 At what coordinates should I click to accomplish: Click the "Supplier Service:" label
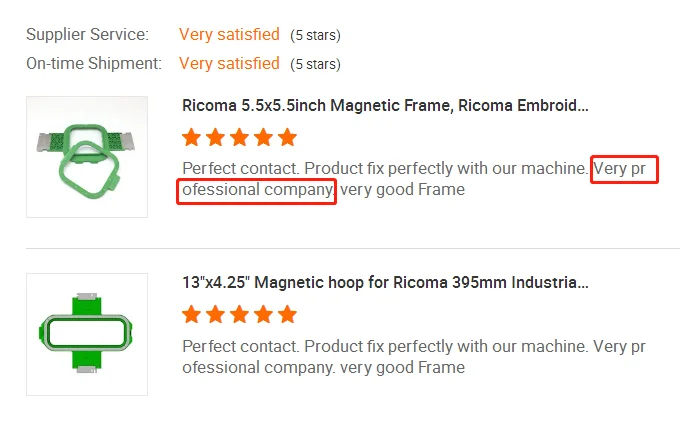coord(87,35)
